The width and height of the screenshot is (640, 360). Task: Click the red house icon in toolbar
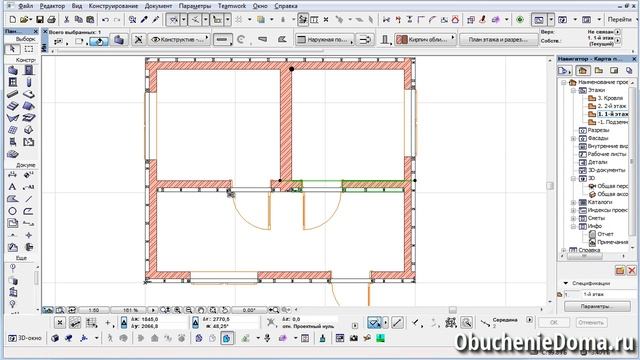pos(455,19)
